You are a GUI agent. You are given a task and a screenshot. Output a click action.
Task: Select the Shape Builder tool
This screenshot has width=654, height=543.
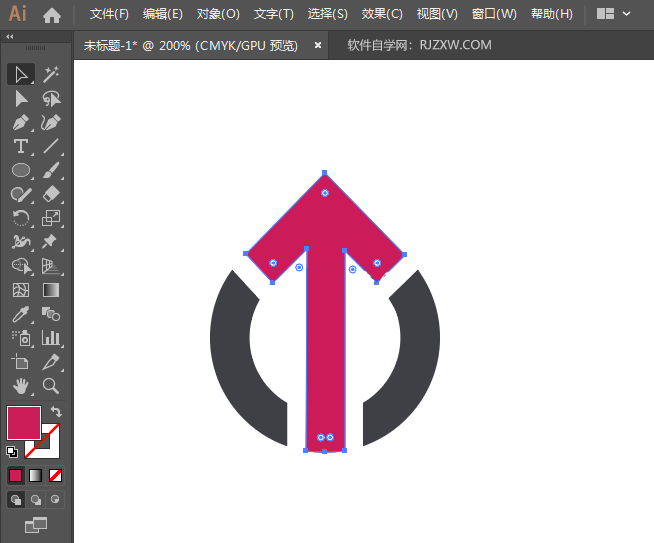21,266
